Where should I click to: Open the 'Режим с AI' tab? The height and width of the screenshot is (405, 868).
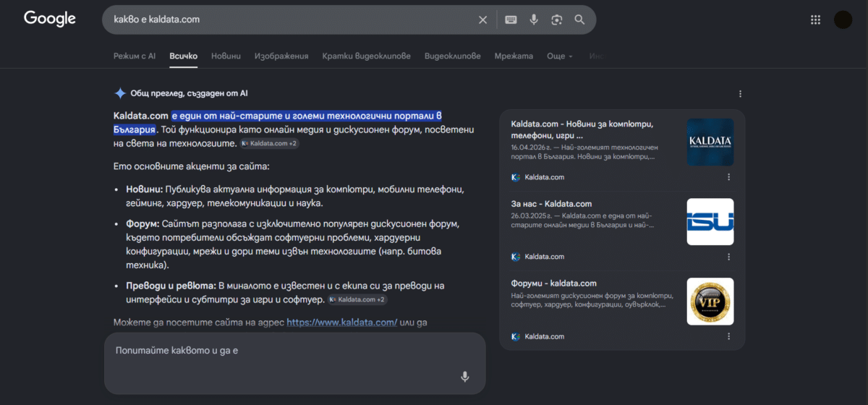pos(135,56)
